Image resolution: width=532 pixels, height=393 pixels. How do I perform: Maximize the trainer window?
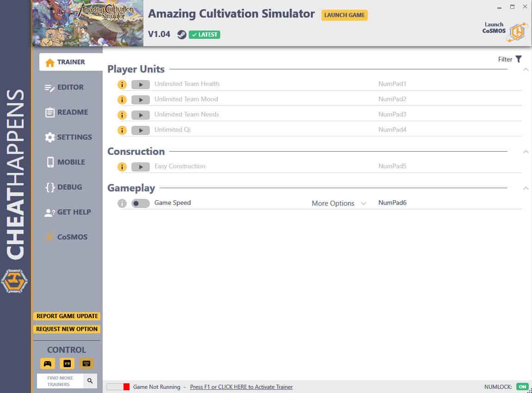(x=512, y=7)
